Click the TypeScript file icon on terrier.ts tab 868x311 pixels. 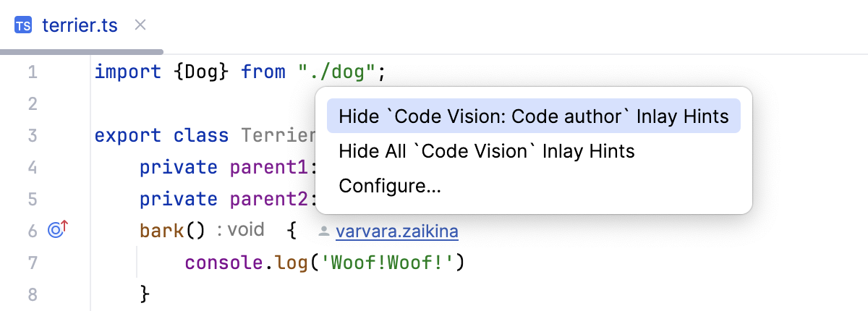pos(23,25)
